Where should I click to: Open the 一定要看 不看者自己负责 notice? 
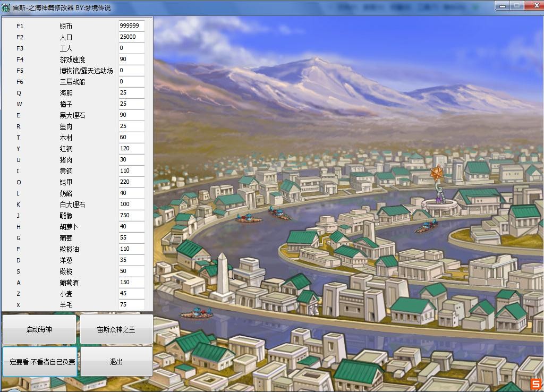pyautogui.click(x=40, y=362)
